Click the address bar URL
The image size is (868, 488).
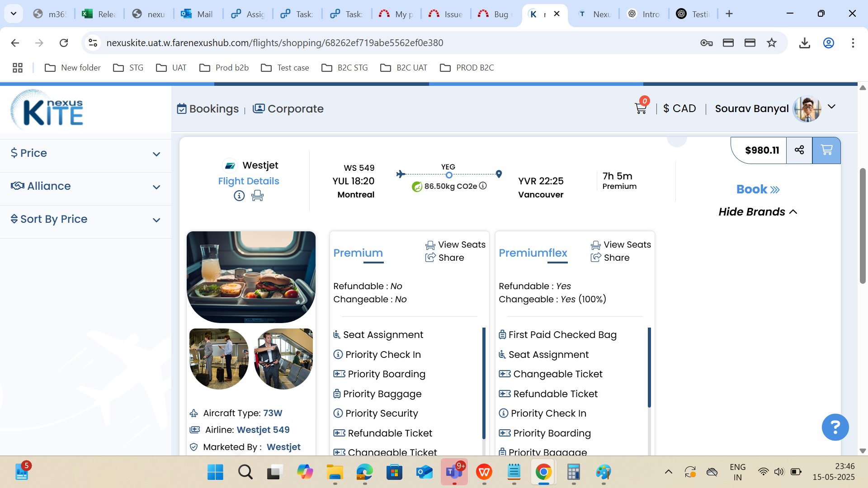275,43
